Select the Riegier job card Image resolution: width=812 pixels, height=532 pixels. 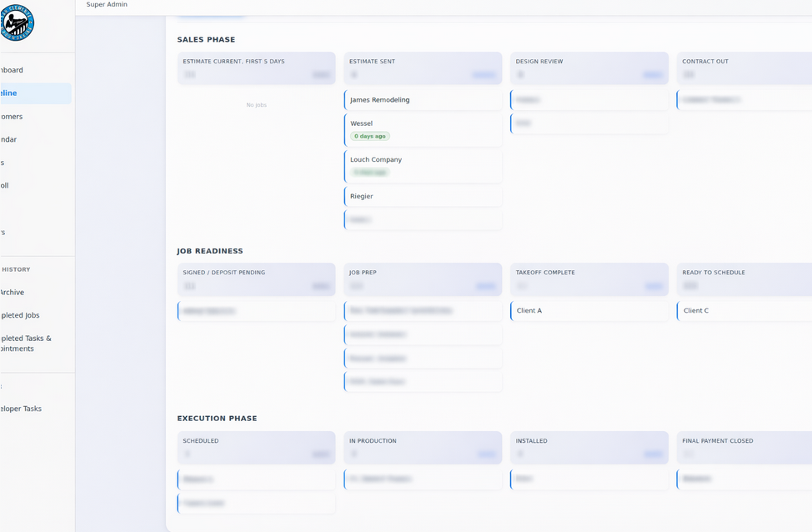click(423, 196)
